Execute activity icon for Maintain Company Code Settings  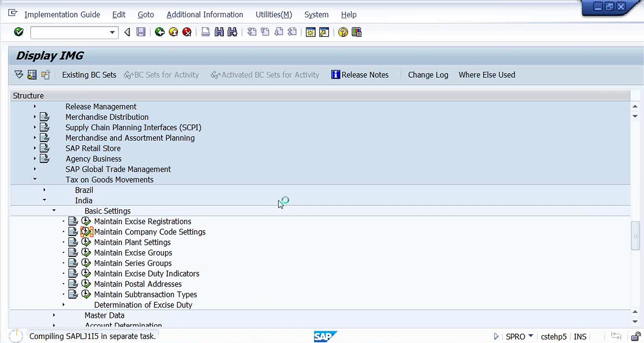coord(86,232)
